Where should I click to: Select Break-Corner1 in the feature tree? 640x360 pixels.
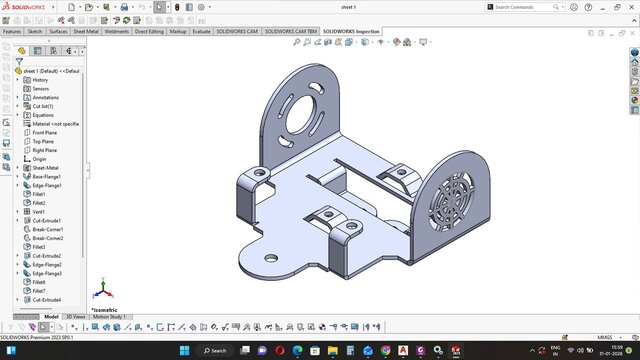click(x=48, y=229)
